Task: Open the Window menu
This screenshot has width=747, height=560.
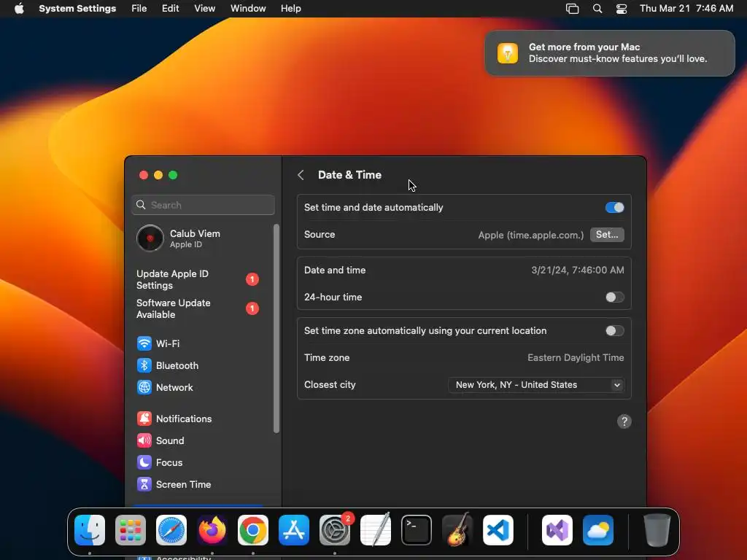Action: point(248,9)
